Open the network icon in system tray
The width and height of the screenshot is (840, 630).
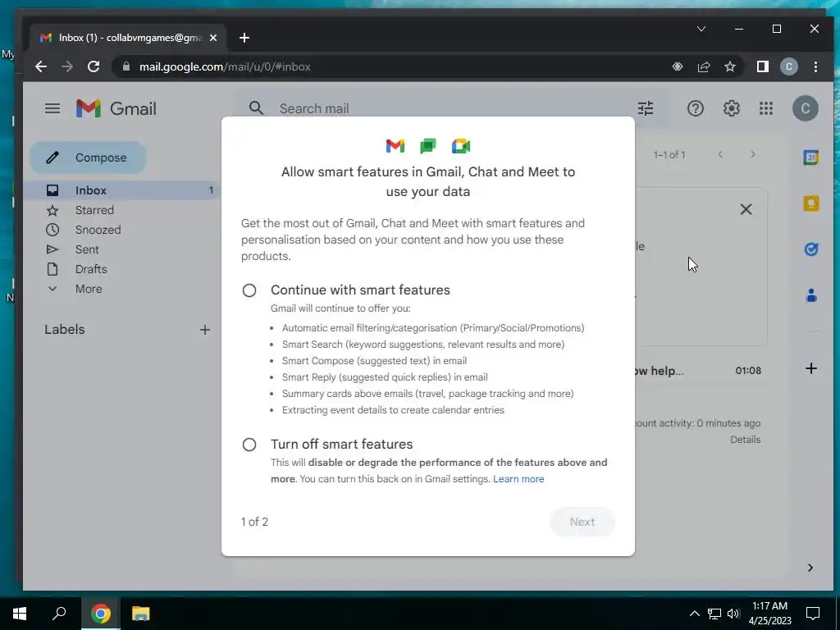[714, 614]
